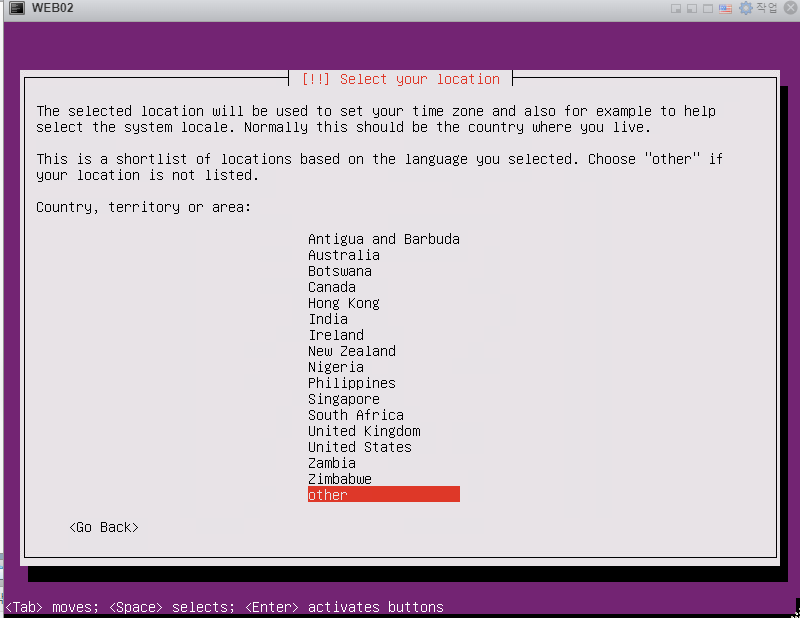Select Australia as the location
The width and height of the screenshot is (800, 618).
384,255
